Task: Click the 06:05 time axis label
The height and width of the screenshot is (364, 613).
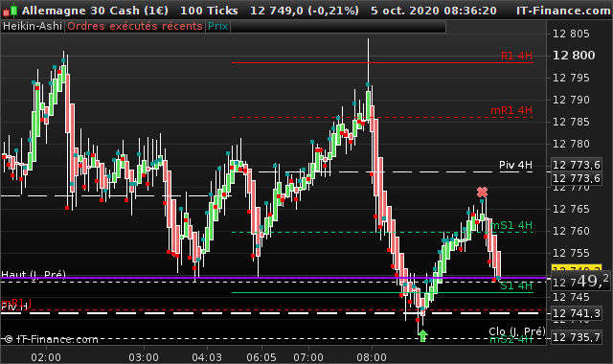Action: pos(261,357)
